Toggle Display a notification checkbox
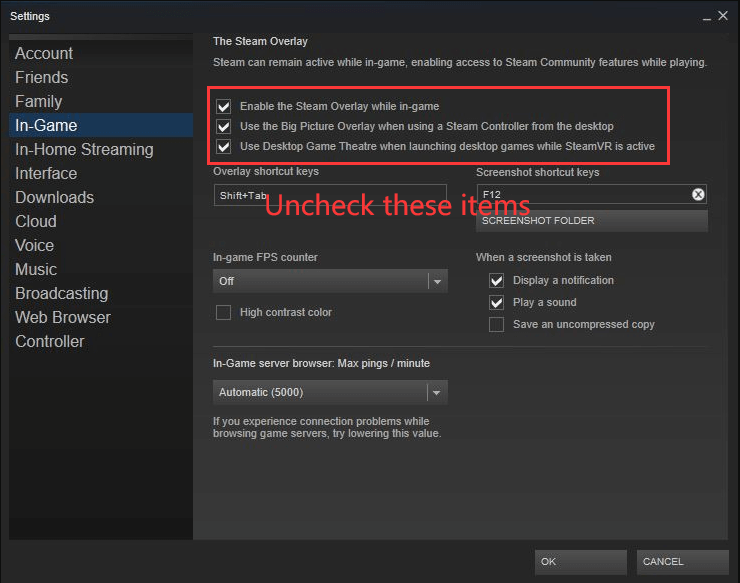 pyautogui.click(x=496, y=280)
